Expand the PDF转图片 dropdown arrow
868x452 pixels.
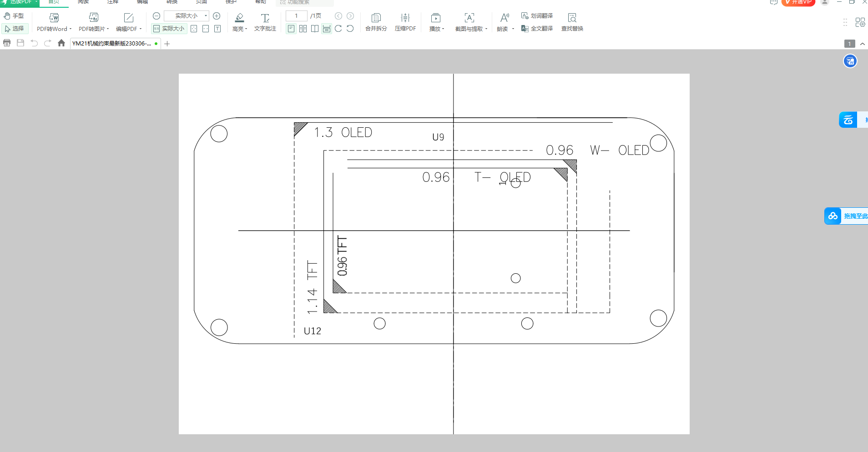(108, 29)
